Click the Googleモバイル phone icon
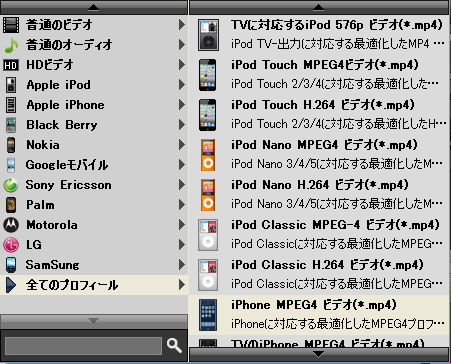The width and height of the screenshot is (451, 364). [x=11, y=165]
